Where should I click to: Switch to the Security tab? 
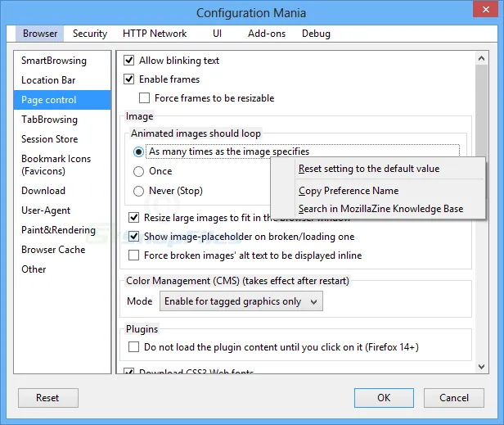[90, 34]
